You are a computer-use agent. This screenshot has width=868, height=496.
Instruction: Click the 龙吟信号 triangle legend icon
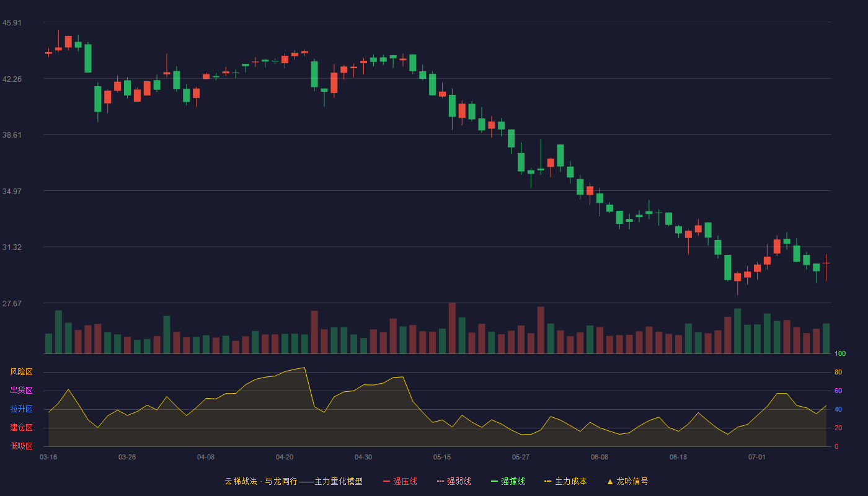[610, 481]
